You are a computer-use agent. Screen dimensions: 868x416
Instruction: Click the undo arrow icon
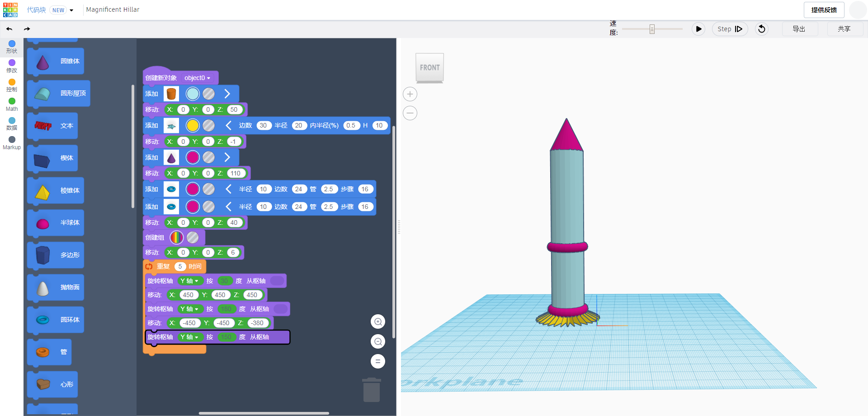(9, 29)
